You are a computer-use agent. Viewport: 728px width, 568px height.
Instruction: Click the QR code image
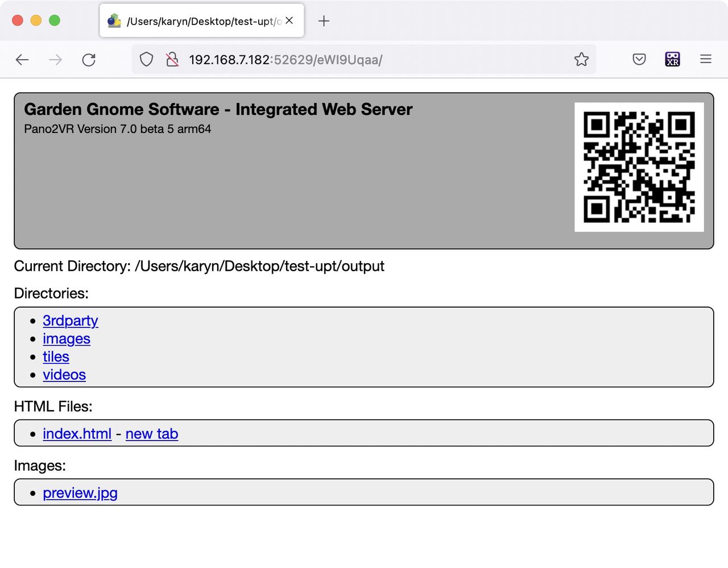639,167
